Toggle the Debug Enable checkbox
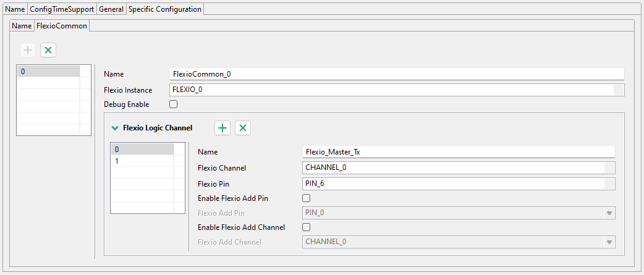The width and height of the screenshot is (644, 275). [174, 104]
